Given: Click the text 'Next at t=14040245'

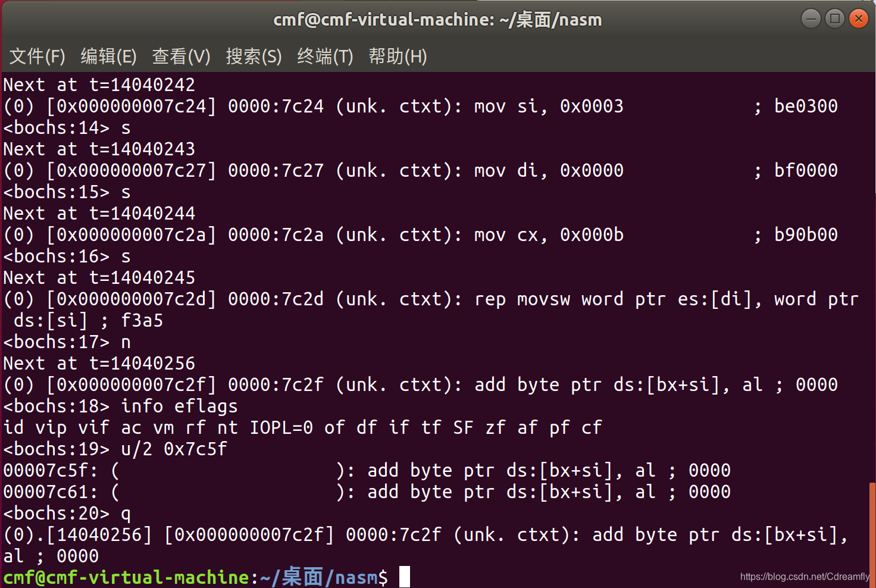Looking at the screenshot, I should (99, 277).
